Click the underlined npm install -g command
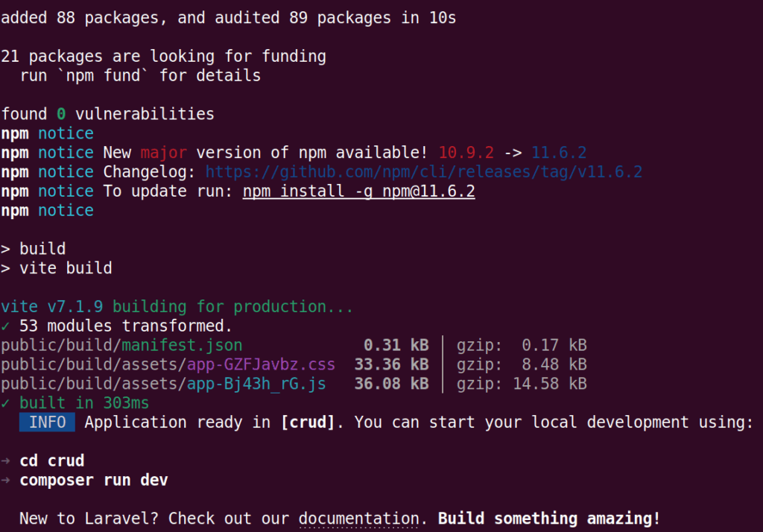 click(x=359, y=191)
